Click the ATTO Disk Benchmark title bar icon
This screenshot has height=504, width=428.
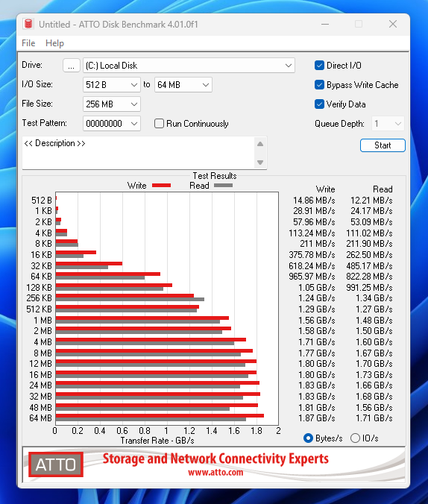click(28, 24)
